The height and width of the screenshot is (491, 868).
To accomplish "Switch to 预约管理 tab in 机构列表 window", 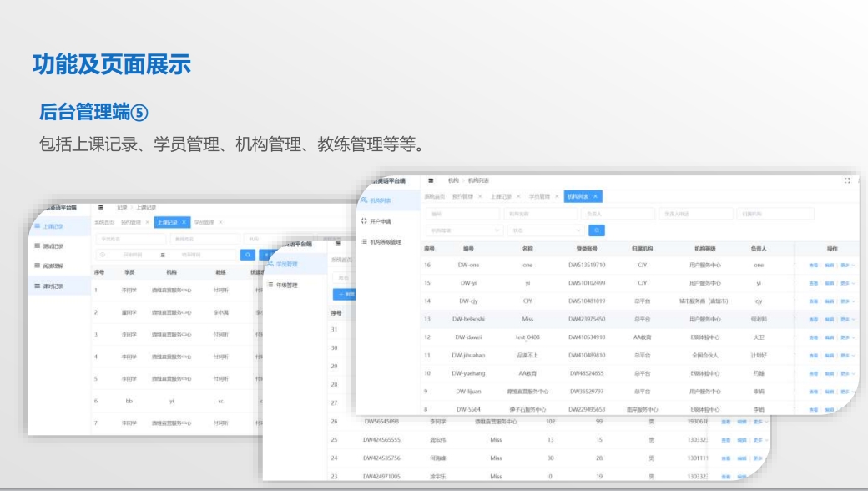I will pos(462,196).
